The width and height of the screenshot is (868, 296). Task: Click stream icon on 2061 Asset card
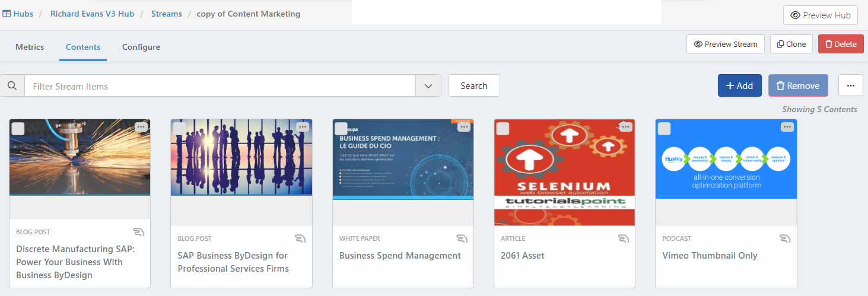click(623, 238)
